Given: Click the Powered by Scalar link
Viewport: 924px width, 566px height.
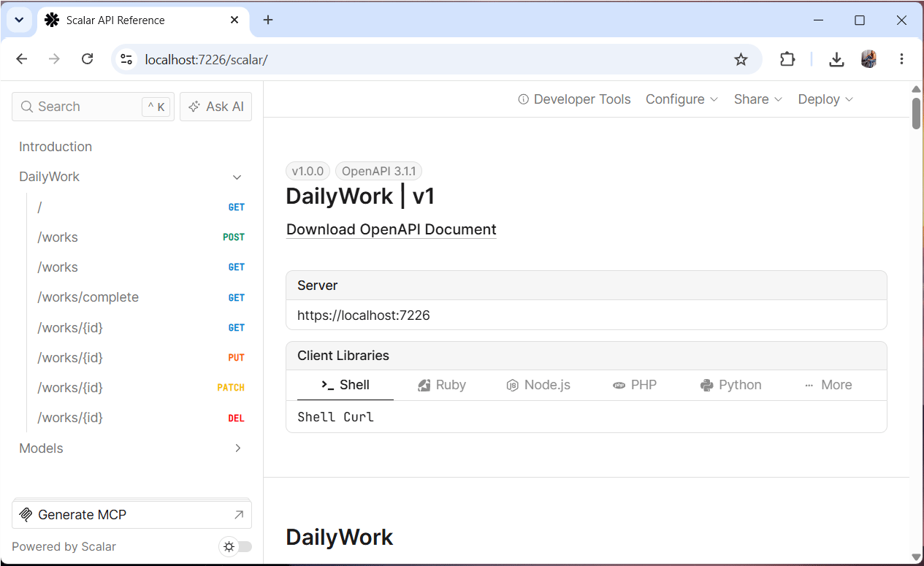Looking at the screenshot, I should (x=64, y=547).
